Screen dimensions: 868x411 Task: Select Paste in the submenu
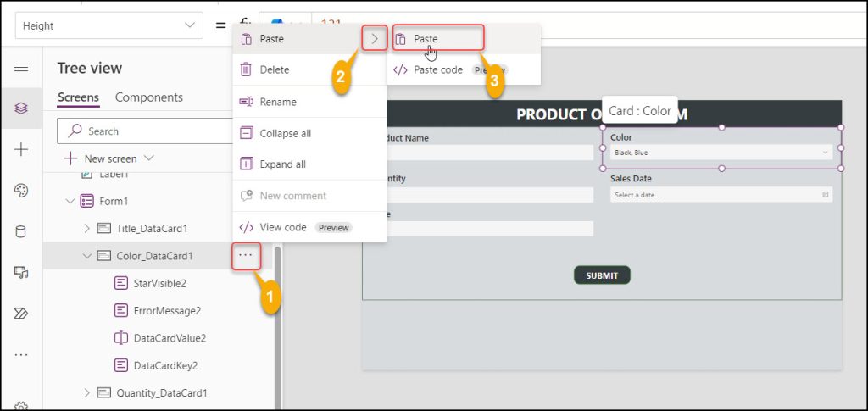coord(464,39)
